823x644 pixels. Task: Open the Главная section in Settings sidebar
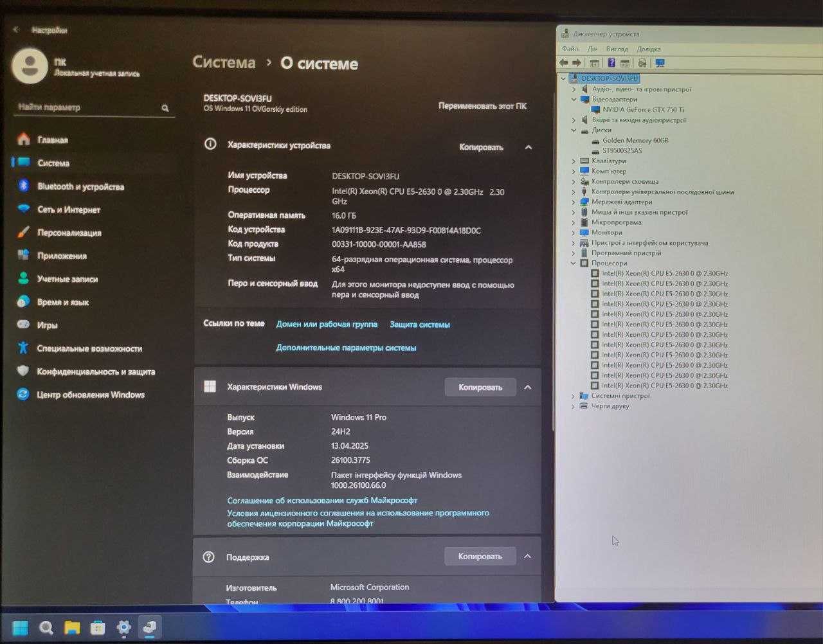pyautogui.click(x=53, y=139)
